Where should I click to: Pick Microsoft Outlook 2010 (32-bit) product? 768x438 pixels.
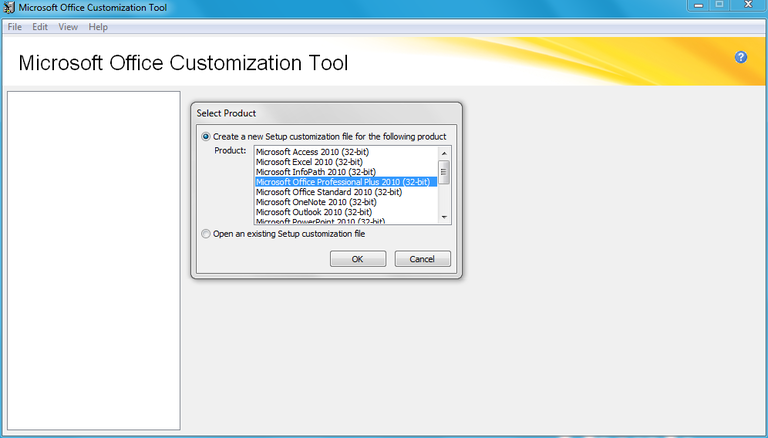(x=313, y=212)
